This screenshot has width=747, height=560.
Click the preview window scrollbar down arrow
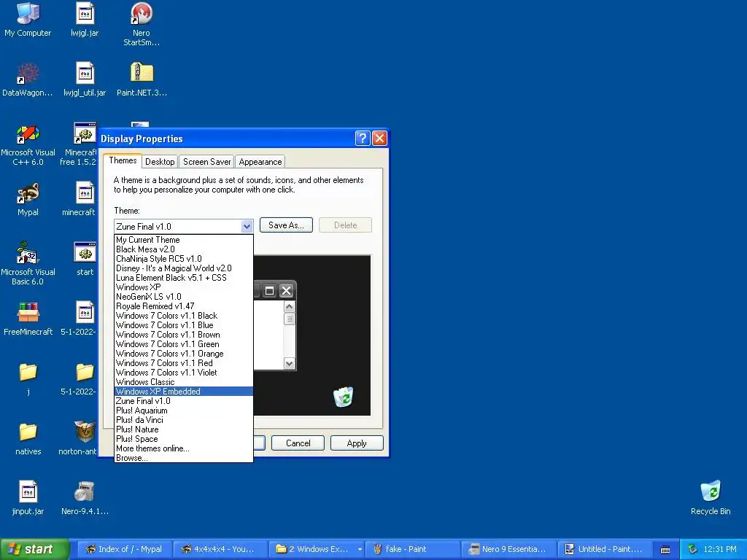click(289, 364)
